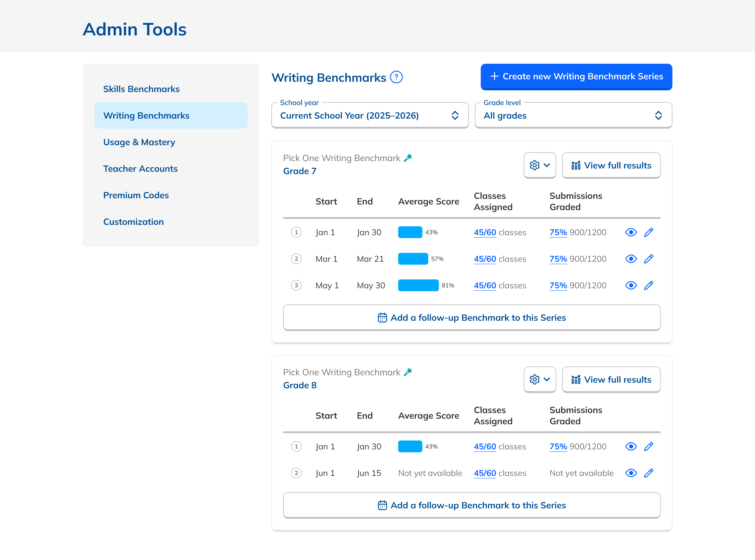Go to Skills Benchmarks in sidebar

click(141, 89)
